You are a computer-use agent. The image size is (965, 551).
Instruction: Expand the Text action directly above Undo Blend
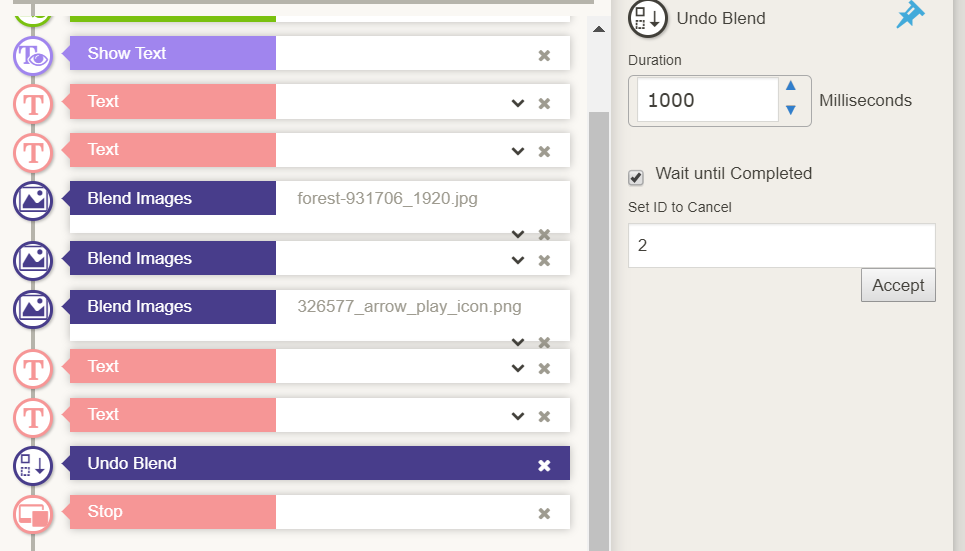(x=518, y=416)
